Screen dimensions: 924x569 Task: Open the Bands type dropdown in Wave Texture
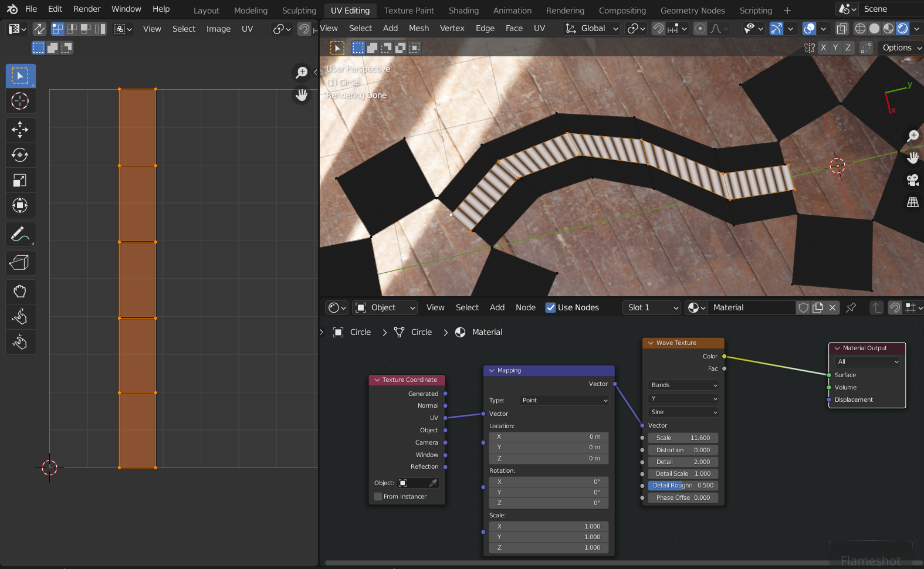pyautogui.click(x=683, y=385)
